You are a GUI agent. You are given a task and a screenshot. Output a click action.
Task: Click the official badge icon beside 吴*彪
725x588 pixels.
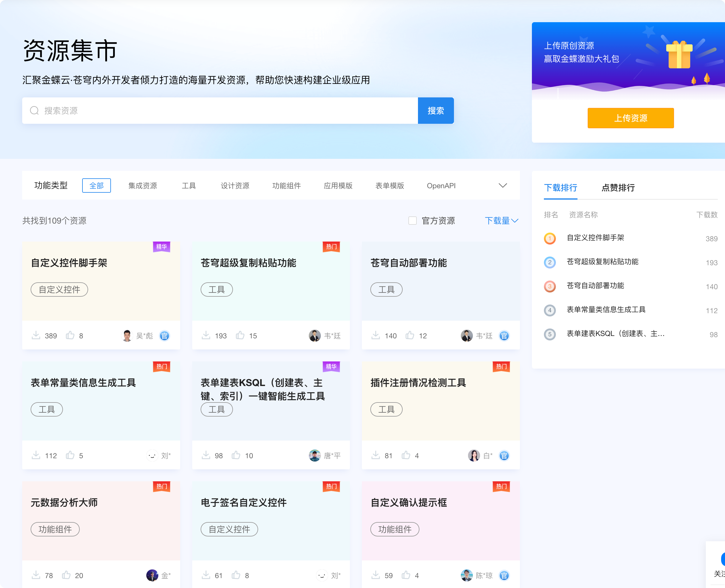[165, 336]
